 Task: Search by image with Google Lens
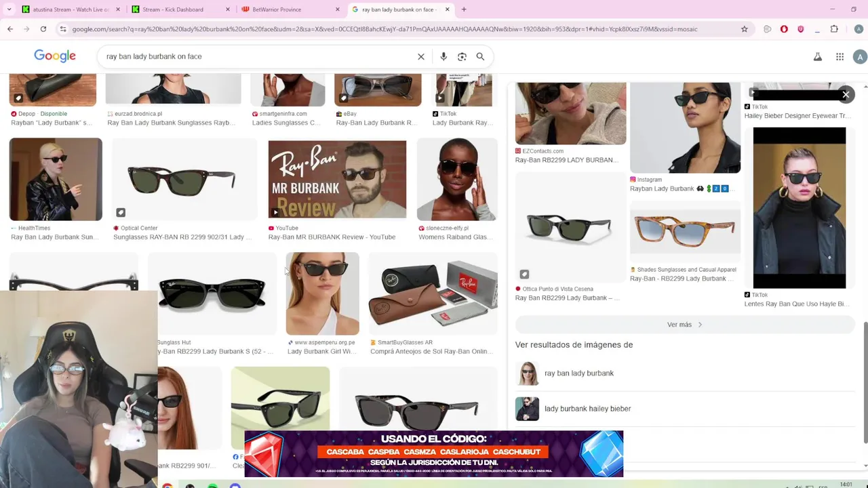(462, 56)
